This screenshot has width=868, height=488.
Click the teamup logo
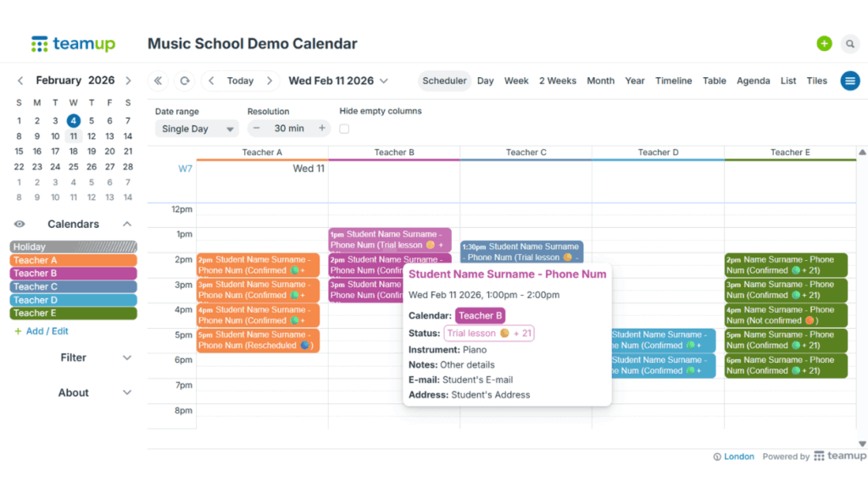73,44
